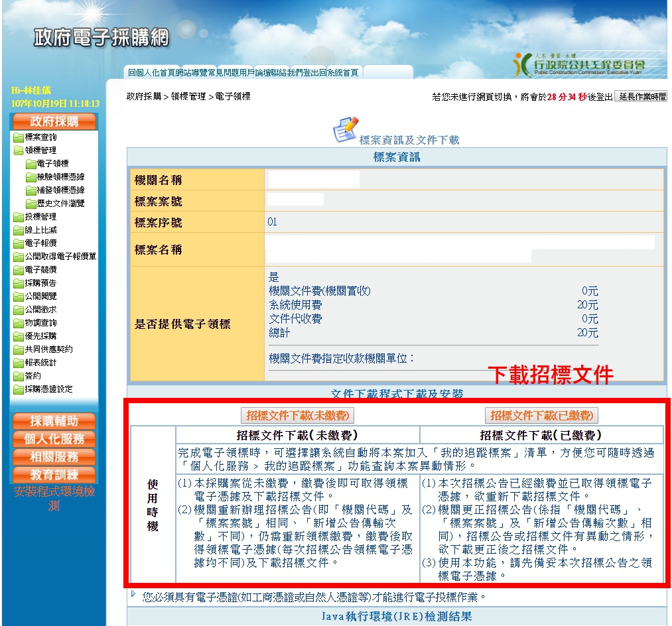Click 招標文件下載(已繳費) button

542,415
